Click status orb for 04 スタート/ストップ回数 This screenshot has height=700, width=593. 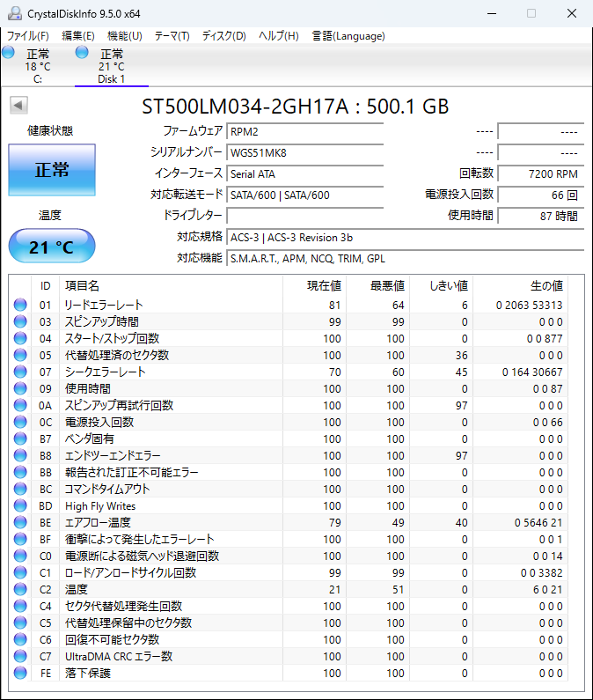pos(20,338)
